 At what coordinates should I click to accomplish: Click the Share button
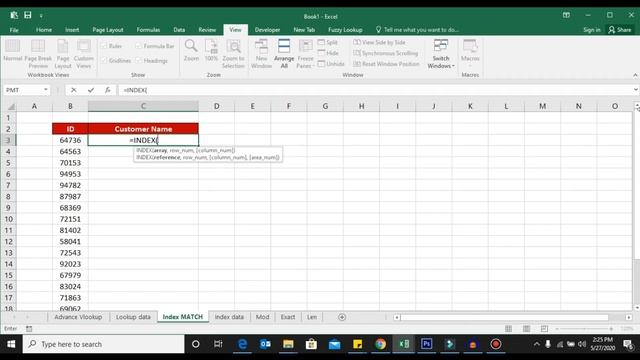coord(620,30)
